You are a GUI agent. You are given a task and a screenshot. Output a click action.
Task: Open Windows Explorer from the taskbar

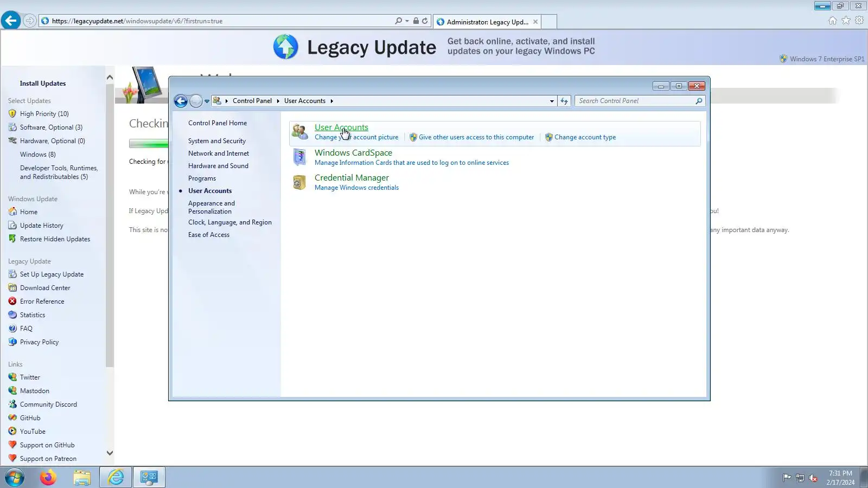tap(82, 478)
